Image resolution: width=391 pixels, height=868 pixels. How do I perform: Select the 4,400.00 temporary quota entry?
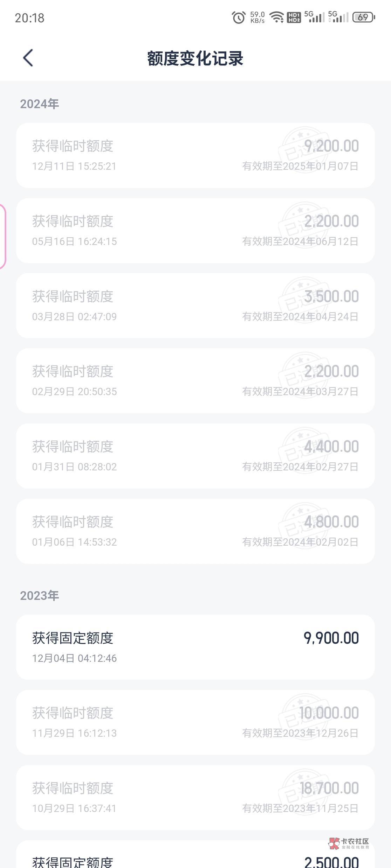195,456
